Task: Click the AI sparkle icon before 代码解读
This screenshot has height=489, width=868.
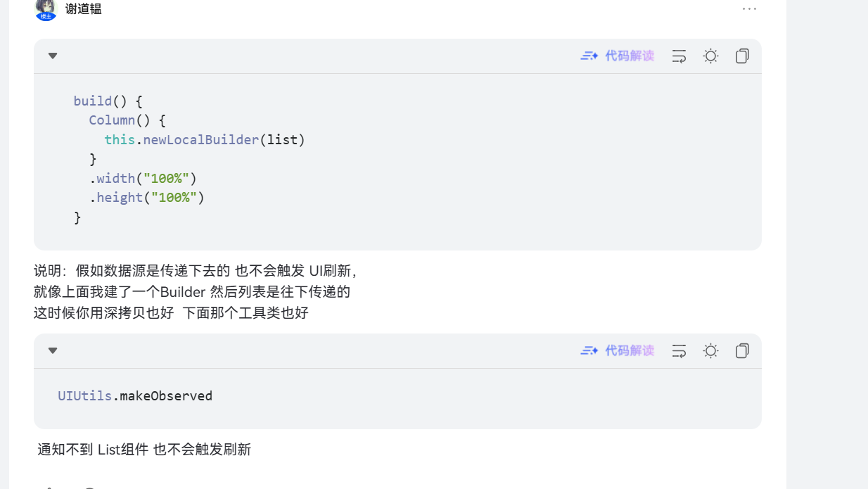Action: point(589,56)
